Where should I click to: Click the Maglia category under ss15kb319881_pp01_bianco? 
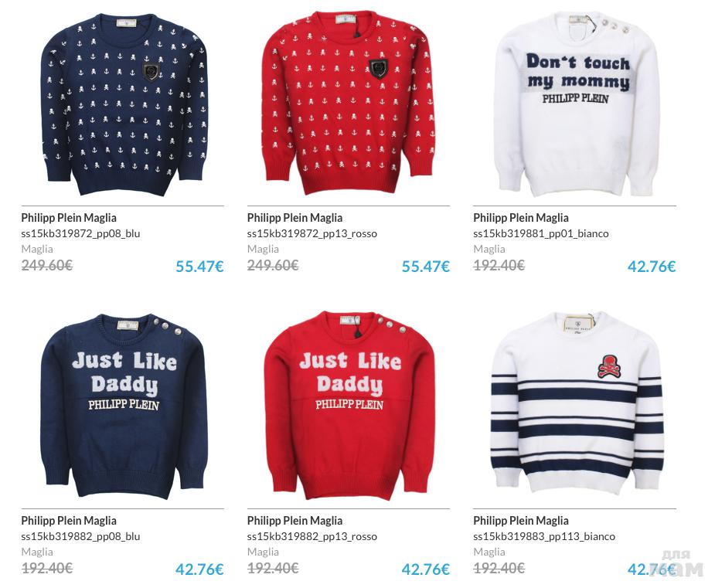[x=489, y=250]
